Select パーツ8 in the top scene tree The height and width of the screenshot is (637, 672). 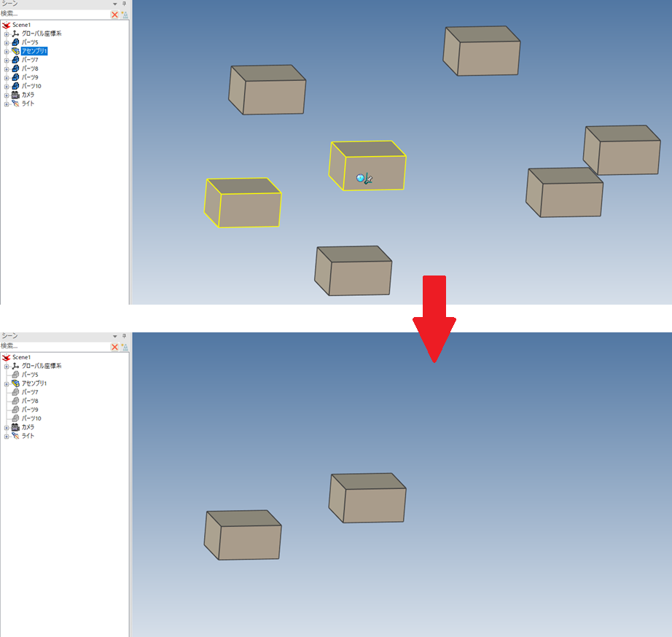click(x=30, y=69)
